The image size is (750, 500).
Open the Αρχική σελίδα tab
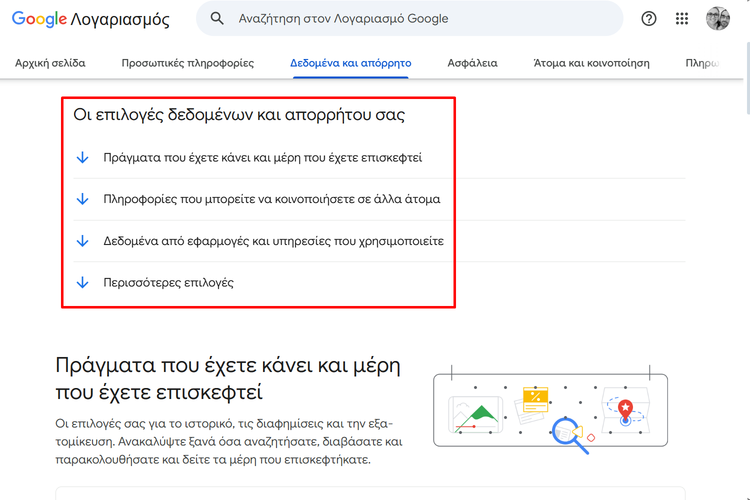(x=50, y=63)
